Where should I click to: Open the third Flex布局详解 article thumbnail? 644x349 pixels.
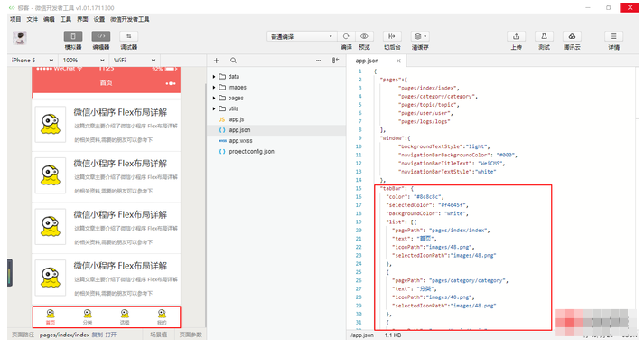[x=51, y=227]
